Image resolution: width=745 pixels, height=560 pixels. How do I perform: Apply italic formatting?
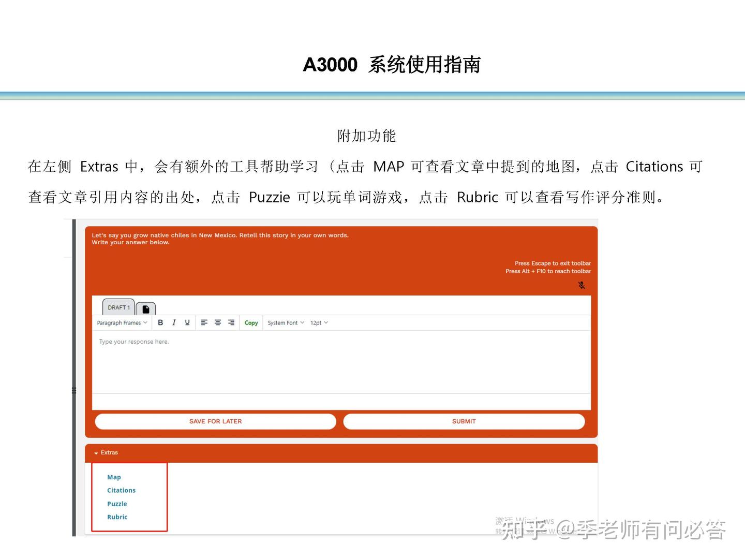pyautogui.click(x=174, y=322)
